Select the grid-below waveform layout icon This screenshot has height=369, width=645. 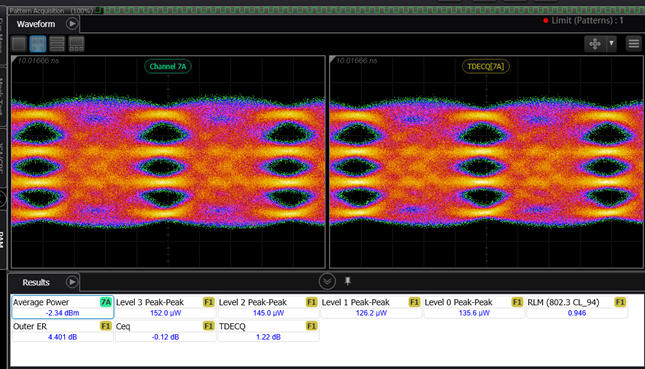(x=77, y=44)
